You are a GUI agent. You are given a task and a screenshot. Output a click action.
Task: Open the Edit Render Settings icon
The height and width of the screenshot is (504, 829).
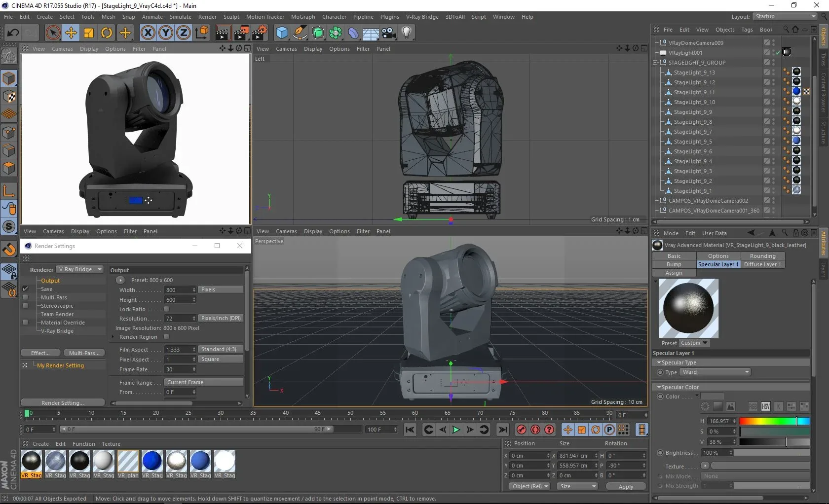(259, 33)
